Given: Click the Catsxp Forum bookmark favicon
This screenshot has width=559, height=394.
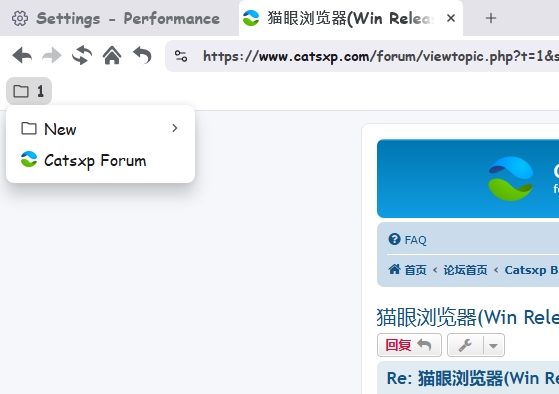Looking at the screenshot, I should [29, 159].
